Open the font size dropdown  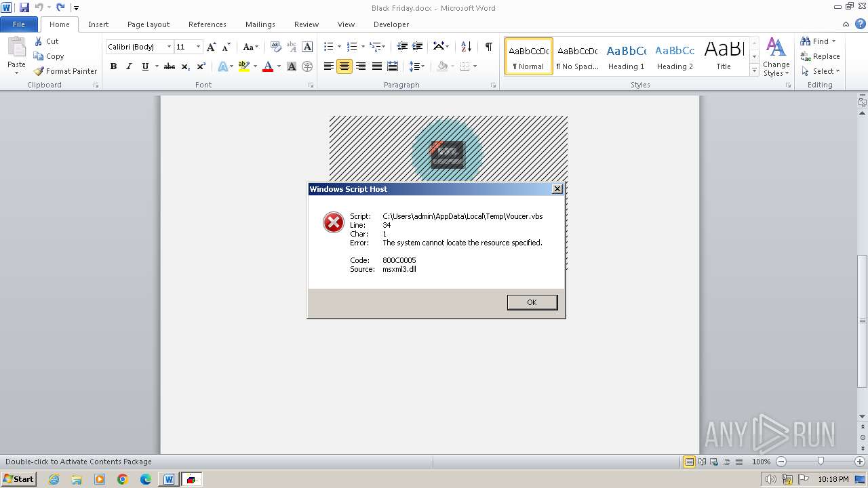click(x=198, y=47)
